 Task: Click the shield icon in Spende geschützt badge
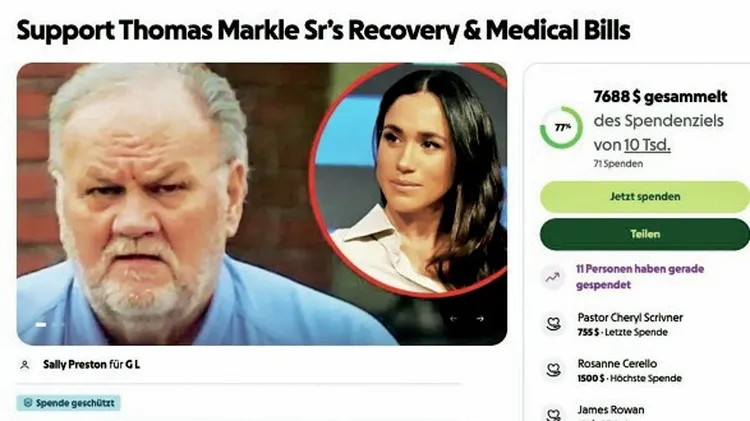point(28,403)
